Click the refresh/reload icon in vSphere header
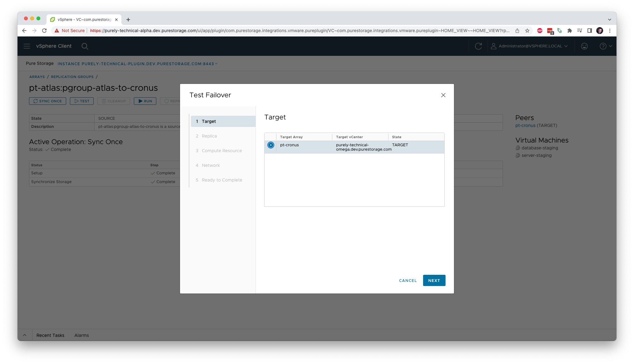Image resolution: width=634 pixels, height=364 pixels. pyautogui.click(x=478, y=46)
